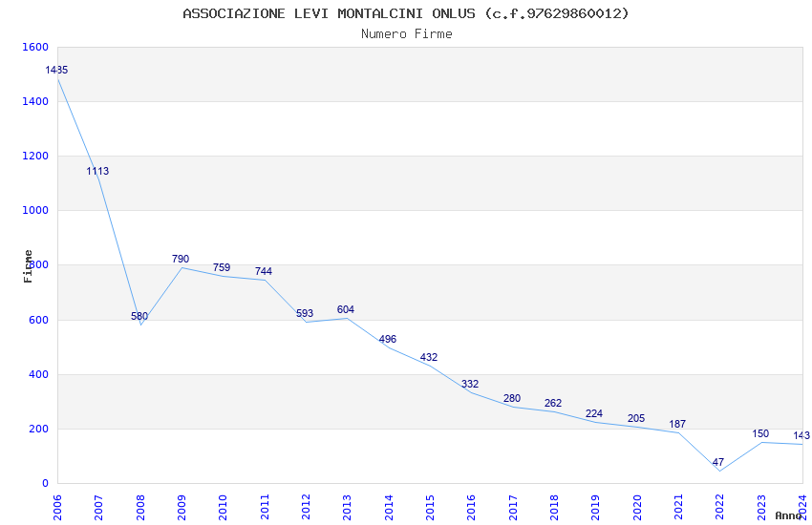Select the 744 data label

(x=264, y=271)
